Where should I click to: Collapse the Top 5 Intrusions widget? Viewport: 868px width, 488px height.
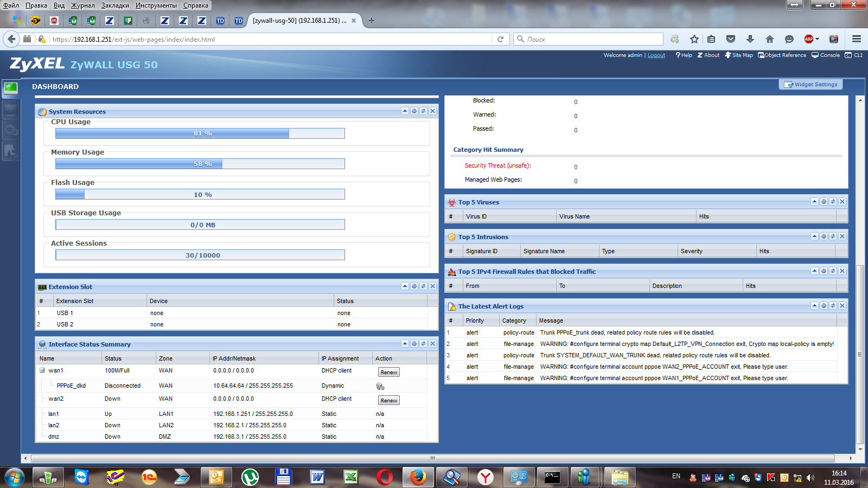pyautogui.click(x=814, y=236)
